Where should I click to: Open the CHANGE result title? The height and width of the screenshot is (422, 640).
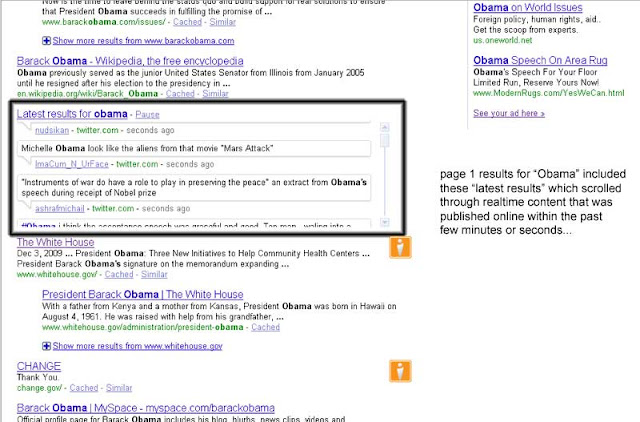(x=39, y=366)
